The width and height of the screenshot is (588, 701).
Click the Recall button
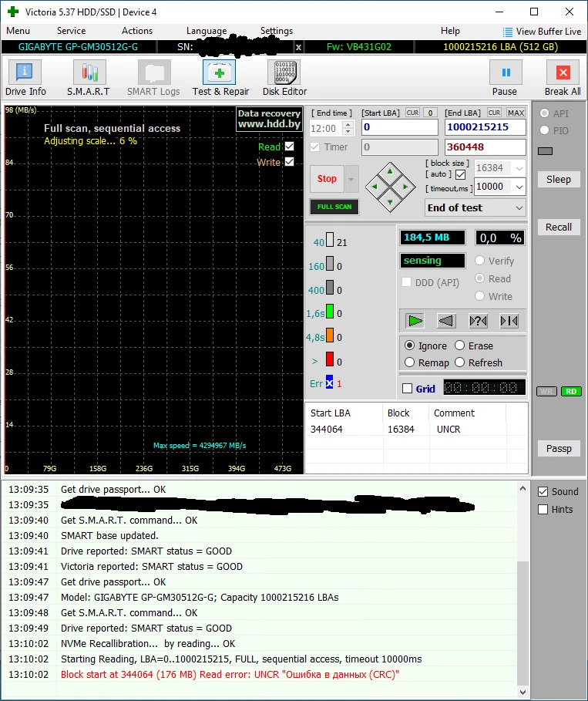pos(559,227)
